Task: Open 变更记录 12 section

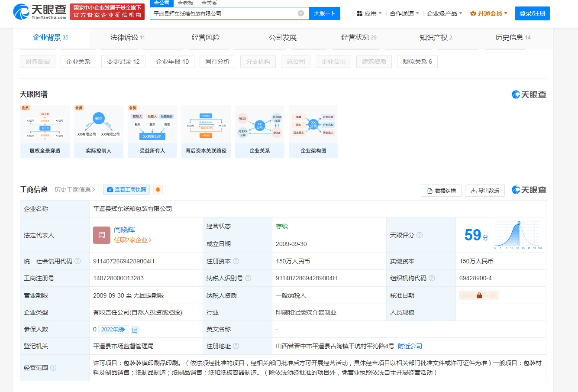Action: [123, 62]
